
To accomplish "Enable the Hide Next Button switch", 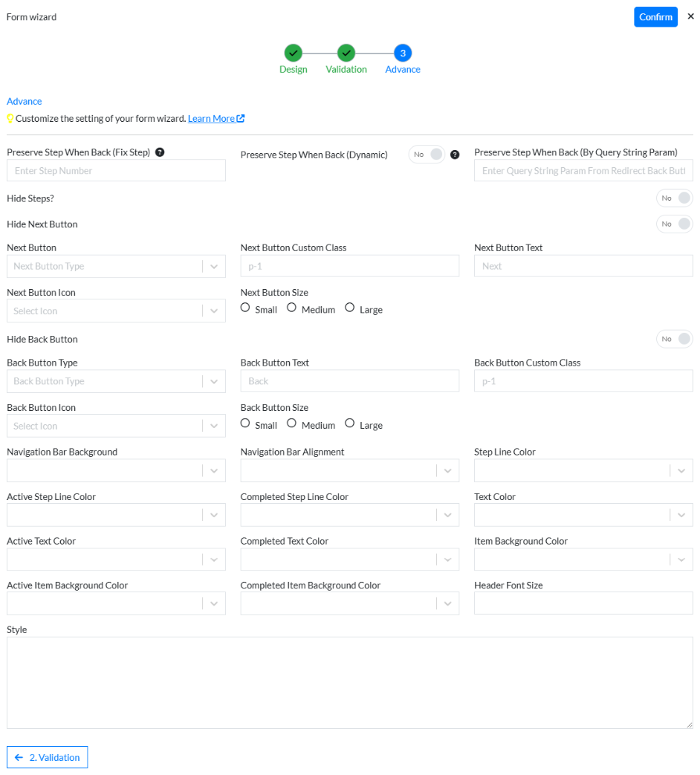I will [674, 224].
